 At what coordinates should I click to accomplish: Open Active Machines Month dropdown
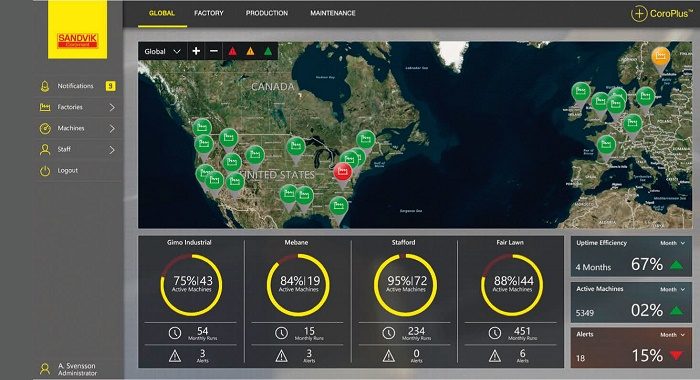point(673,289)
